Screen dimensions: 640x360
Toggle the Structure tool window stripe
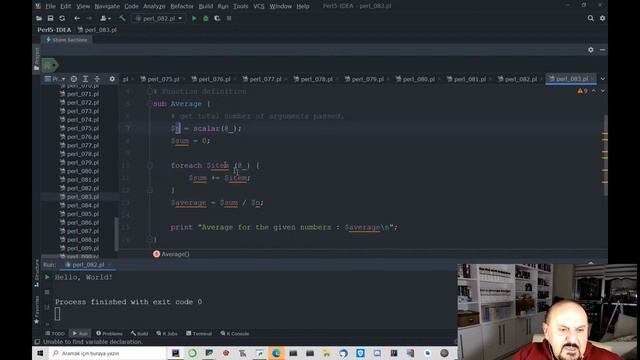tap(37, 273)
